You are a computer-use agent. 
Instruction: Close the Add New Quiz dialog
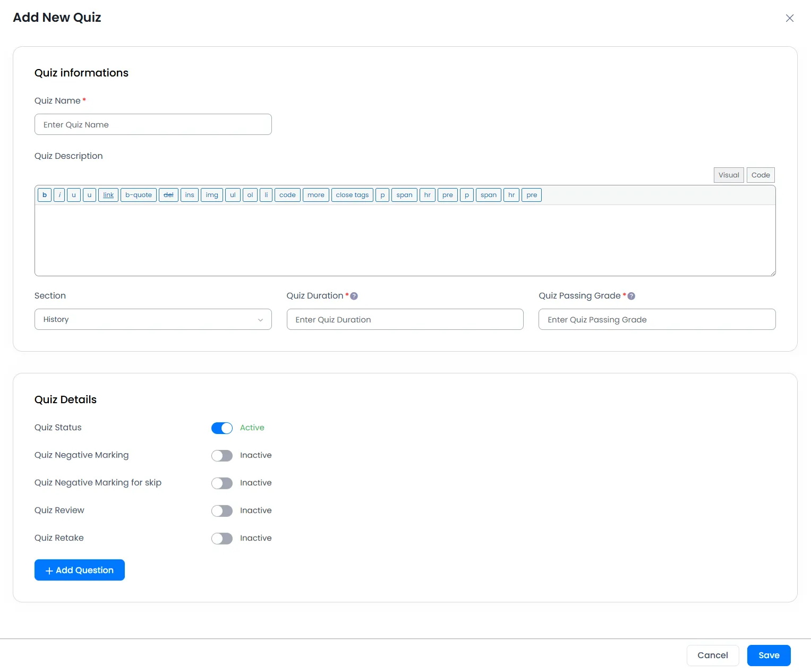click(x=790, y=18)
